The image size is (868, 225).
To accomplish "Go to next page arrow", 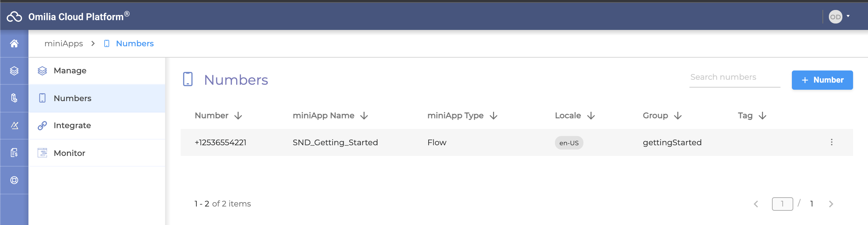I will [831, 204].
